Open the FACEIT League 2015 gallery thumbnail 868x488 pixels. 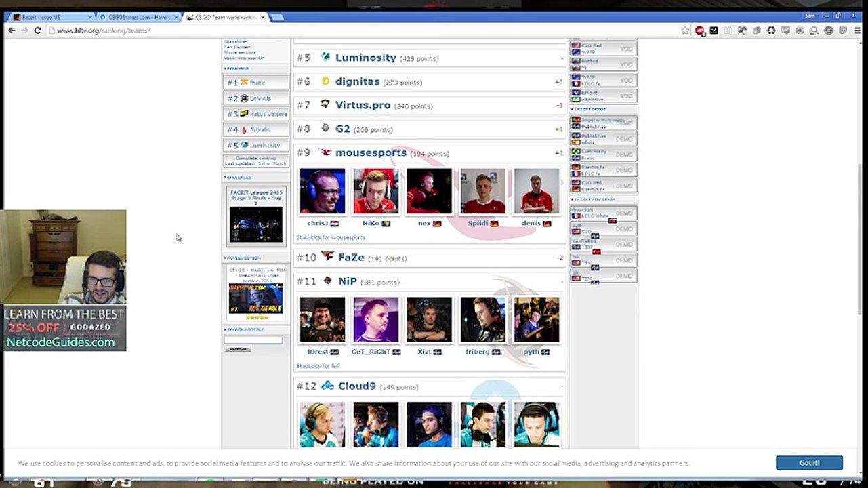[256, 224]
